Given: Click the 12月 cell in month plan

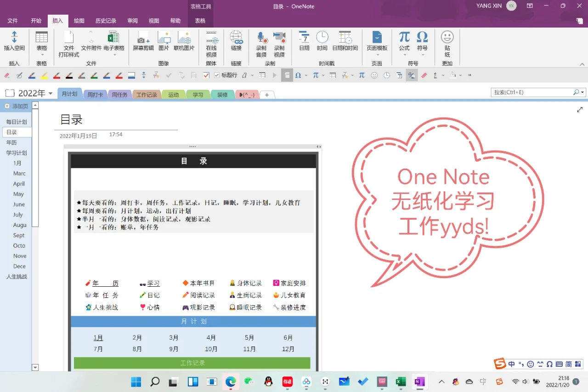Looking at the screenshot, I should (288, 349).
